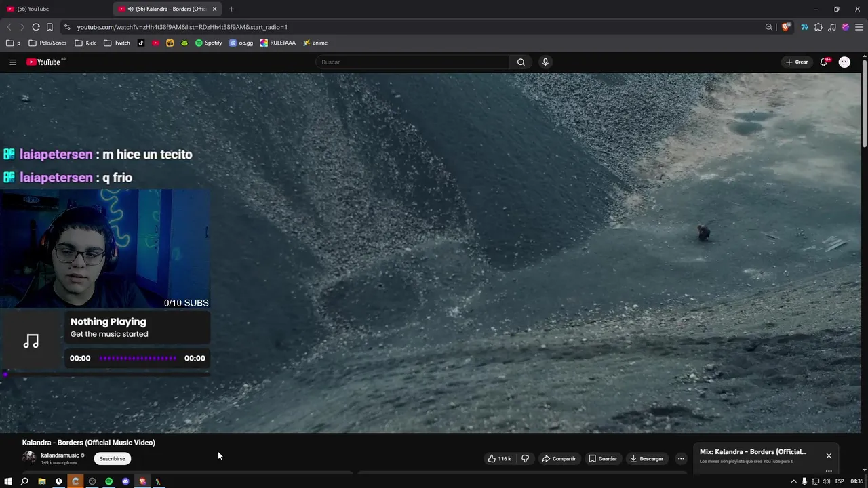Mute tab via speaker icon
The height and width of the screenshot is (488, 868).
[x=130, y=9]
